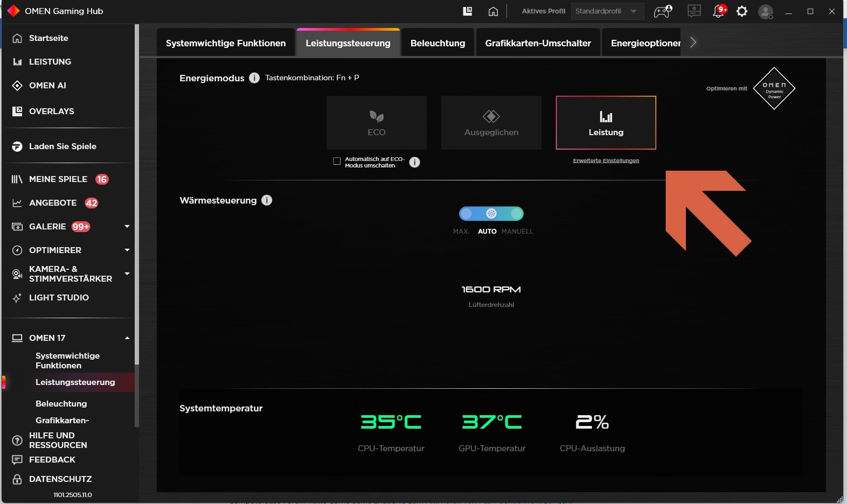Open the user account avatar

[x=766, y=11]
